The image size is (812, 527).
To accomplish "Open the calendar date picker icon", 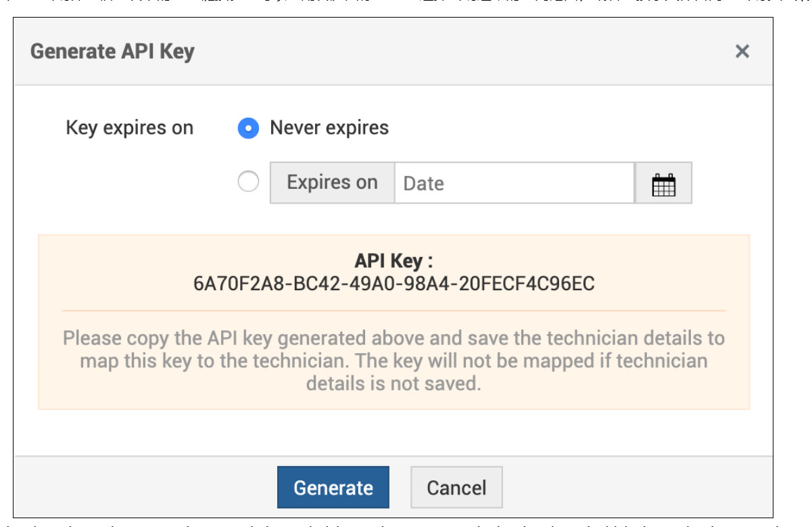I will tap(663, 183).
